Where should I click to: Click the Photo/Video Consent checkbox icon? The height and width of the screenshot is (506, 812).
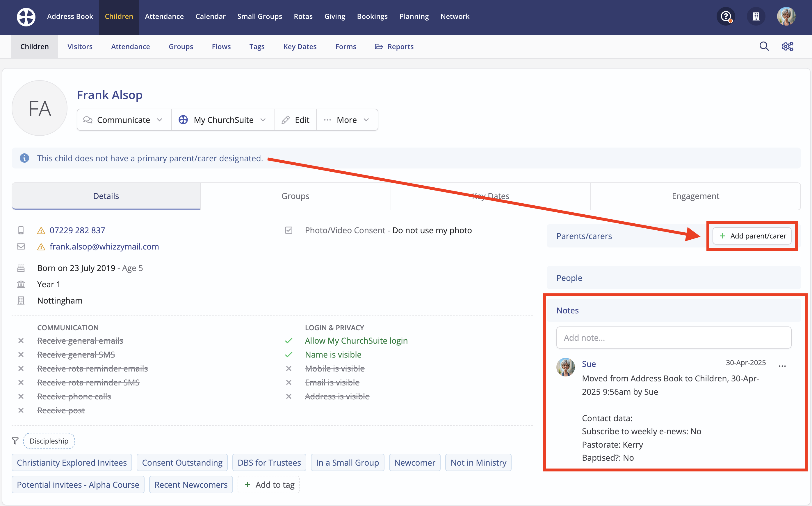pyautogui.click(x=289, y=230)
